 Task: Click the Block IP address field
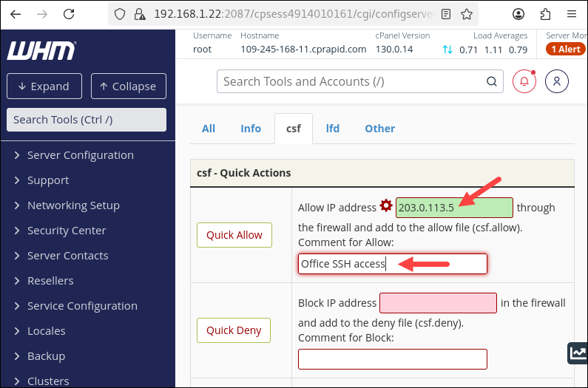click(x=438, y=303)
